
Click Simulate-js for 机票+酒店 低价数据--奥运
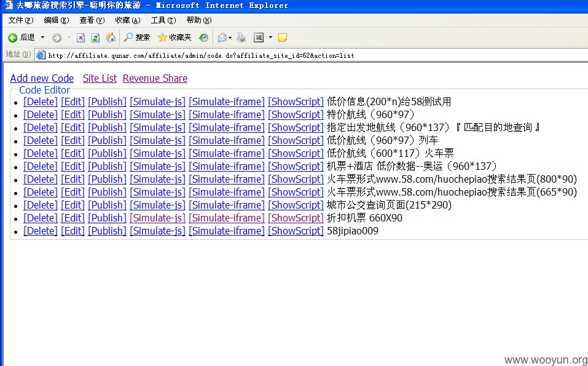pyautogui.click(x=157, y=166)
